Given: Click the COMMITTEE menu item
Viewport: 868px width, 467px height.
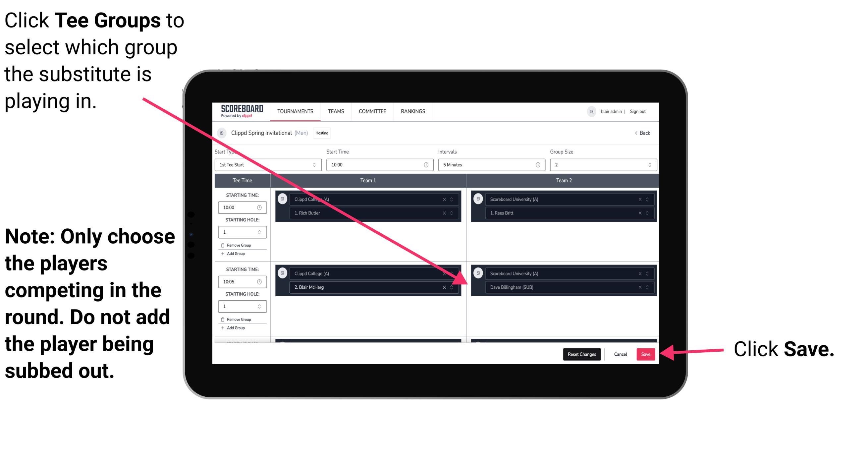Looking at the screenshot, I should 372,111.
